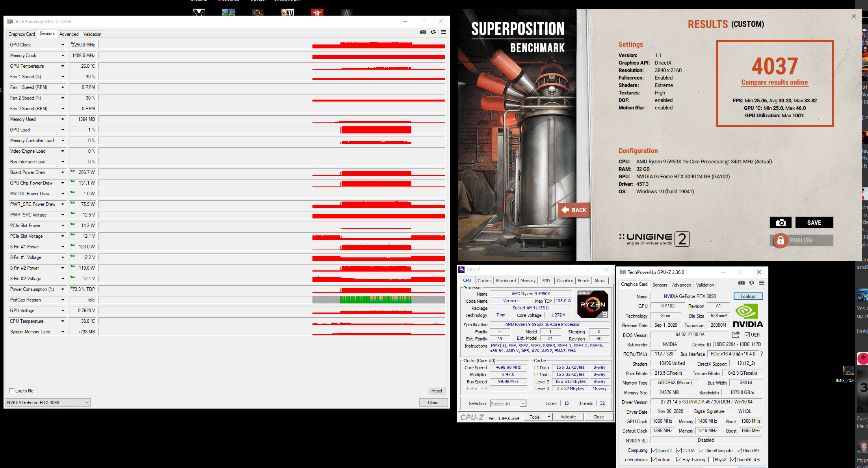Switch to the Advanced tab in GPU-Z Sensors window

point(69,34)
